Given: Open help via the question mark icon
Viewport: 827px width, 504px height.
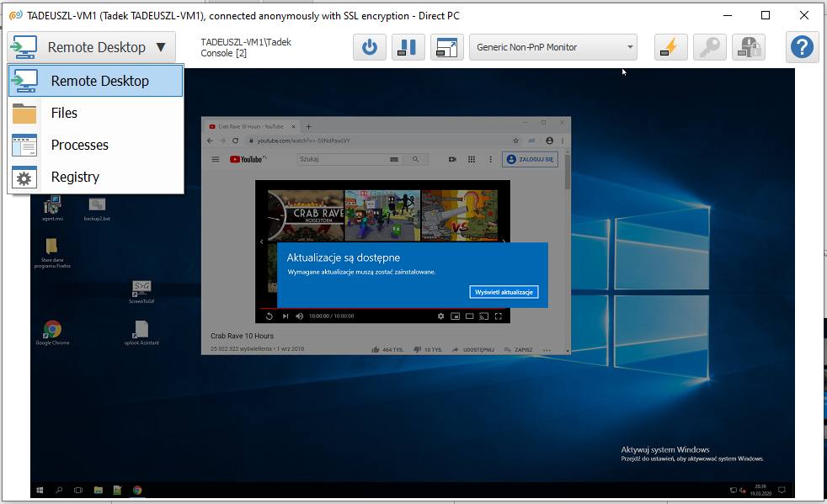Looking at the screenshot, I should 803,47.
